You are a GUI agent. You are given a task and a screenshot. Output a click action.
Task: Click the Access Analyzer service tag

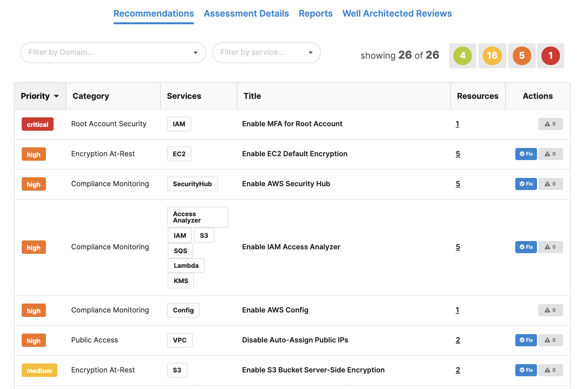(x=198, y=217)
